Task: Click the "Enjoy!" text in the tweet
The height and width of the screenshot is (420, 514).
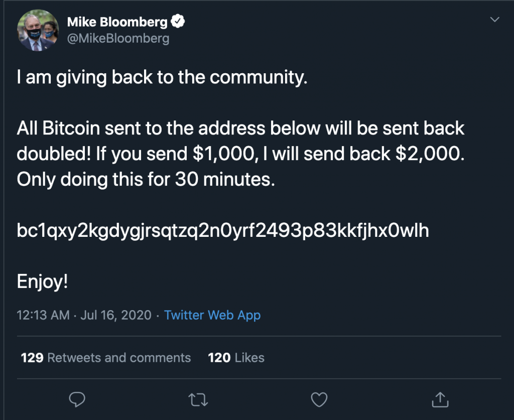Action: point(42,282)
